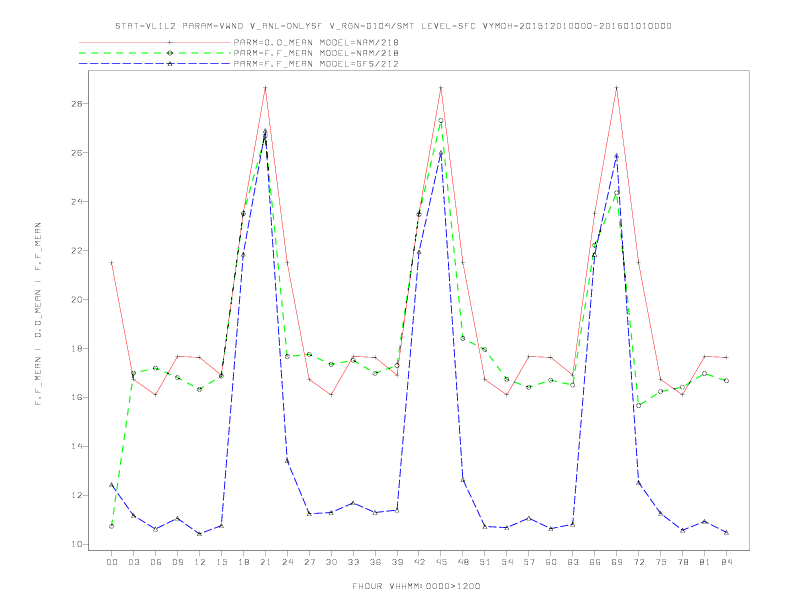
Task: Click x-axis forecast hour label 00
Action: click(x=112, y=562)
